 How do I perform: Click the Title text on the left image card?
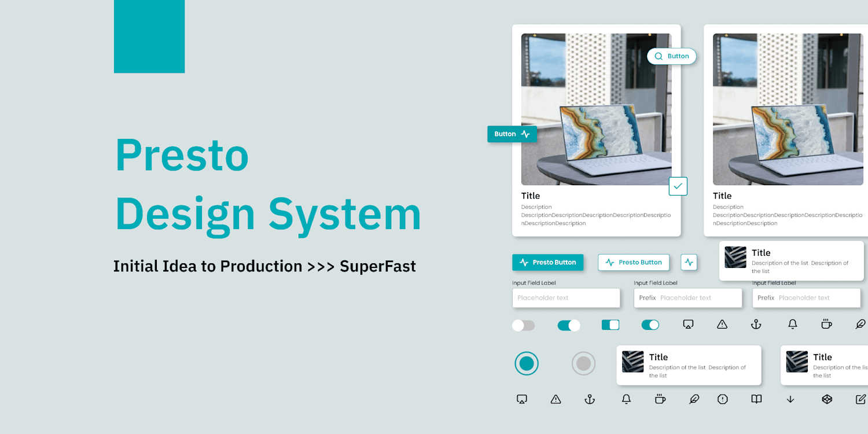[x=531, y=196]
